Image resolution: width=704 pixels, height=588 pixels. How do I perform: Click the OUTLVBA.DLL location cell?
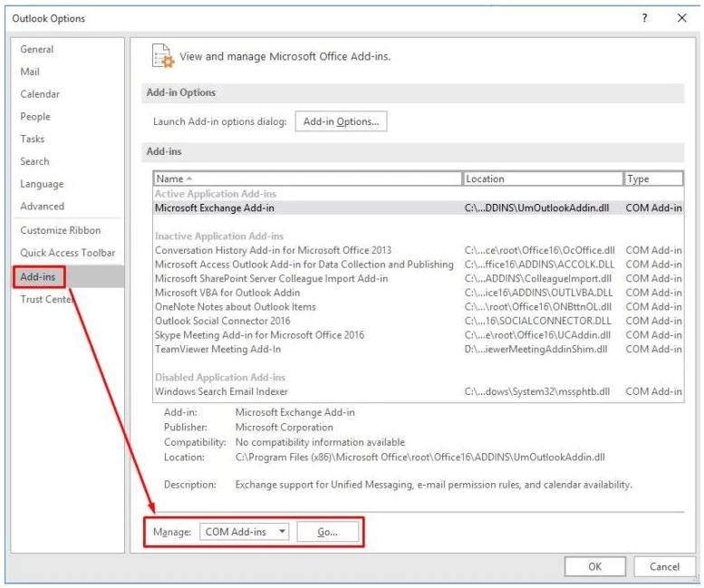click(539, 293)
